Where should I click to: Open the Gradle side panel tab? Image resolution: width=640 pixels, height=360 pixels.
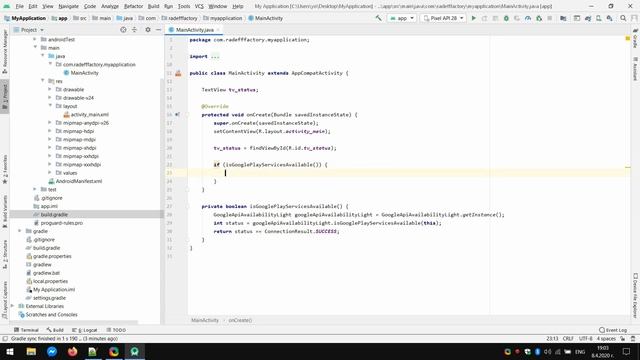[635, 38]
